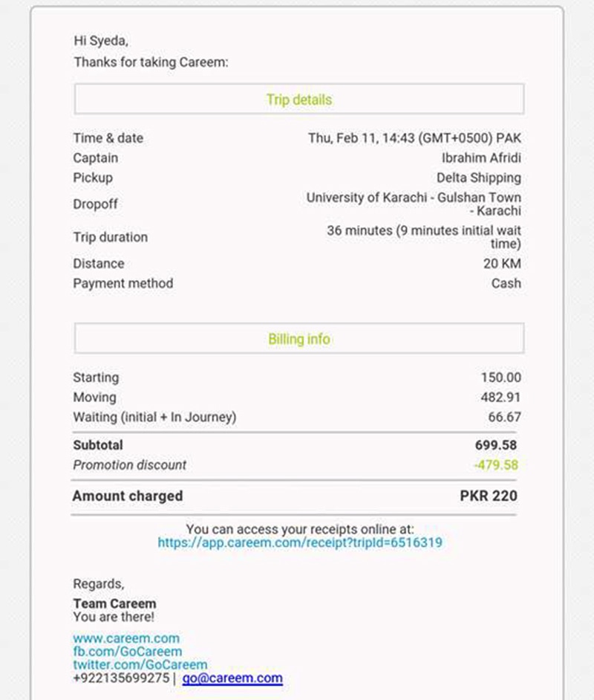The height and width of the screenshot is (700, 594).
Task: Select the captain name Ibrahim Afridi
Action: click(x=481, y=158)
